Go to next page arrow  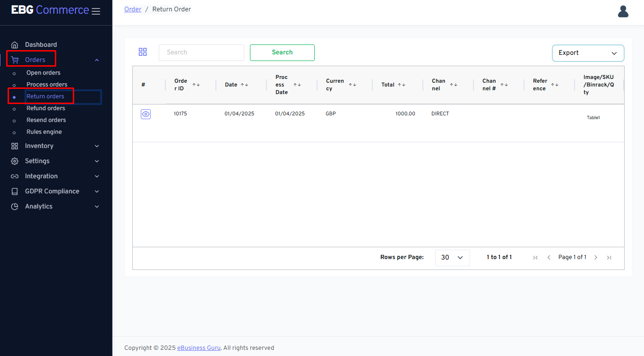pos(596,258)
